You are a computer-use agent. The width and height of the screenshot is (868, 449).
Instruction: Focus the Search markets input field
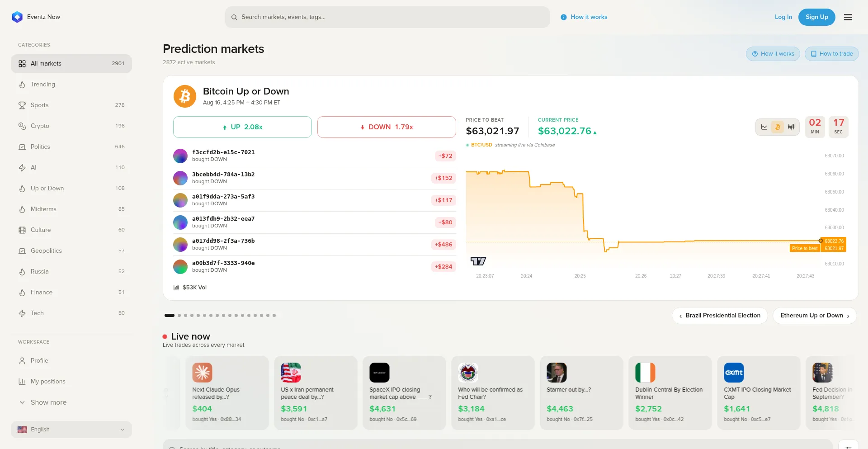[387, 17]
